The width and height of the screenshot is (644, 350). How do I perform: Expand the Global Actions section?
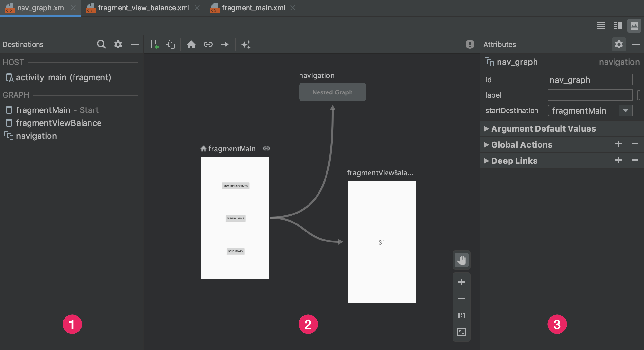pos(486,144)
